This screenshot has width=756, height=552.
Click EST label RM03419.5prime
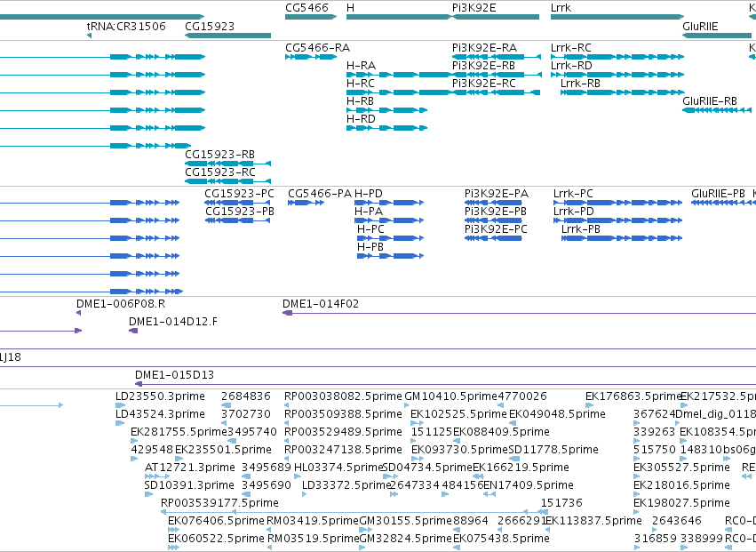pyautogui.click(x=313, y=521)
